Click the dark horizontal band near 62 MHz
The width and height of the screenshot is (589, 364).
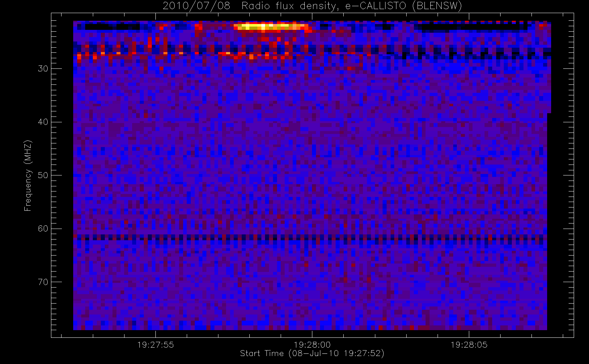click(310, 237)
